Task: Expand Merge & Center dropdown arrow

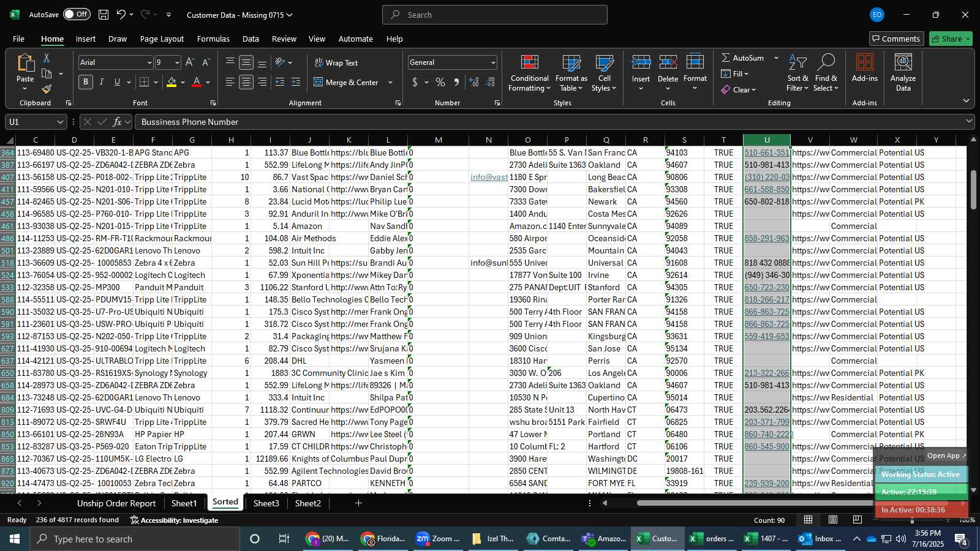Action: [x=390, y=82]
